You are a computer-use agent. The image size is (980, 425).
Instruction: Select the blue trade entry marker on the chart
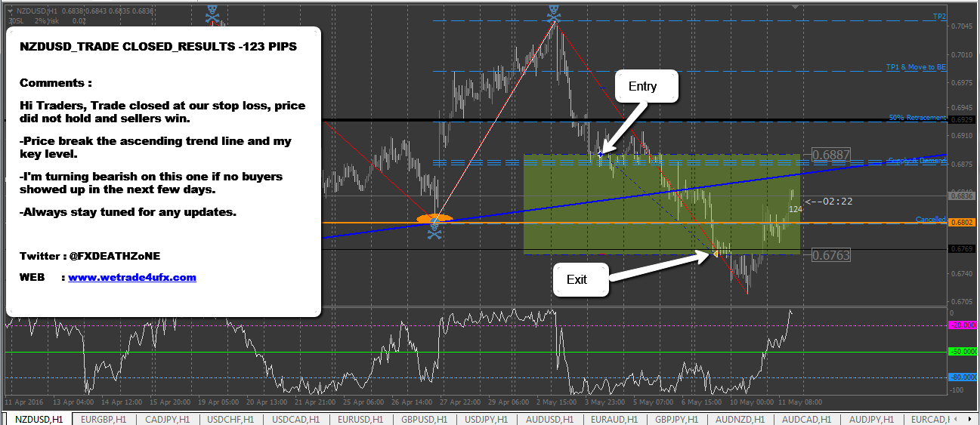click(x=600, y=154)
